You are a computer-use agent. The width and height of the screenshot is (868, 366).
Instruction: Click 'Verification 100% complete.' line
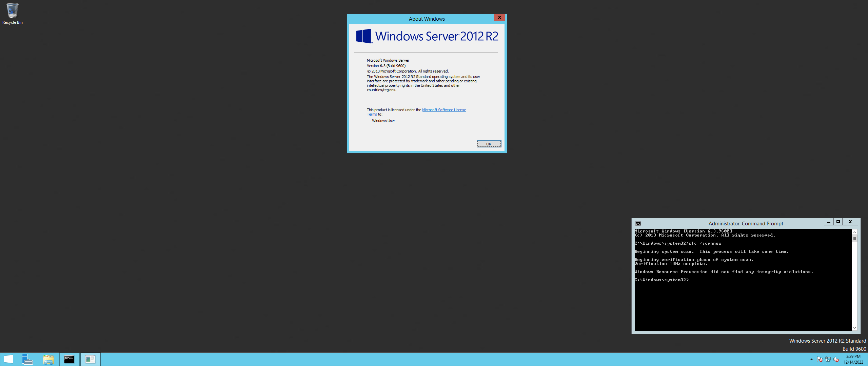[671, 264]
